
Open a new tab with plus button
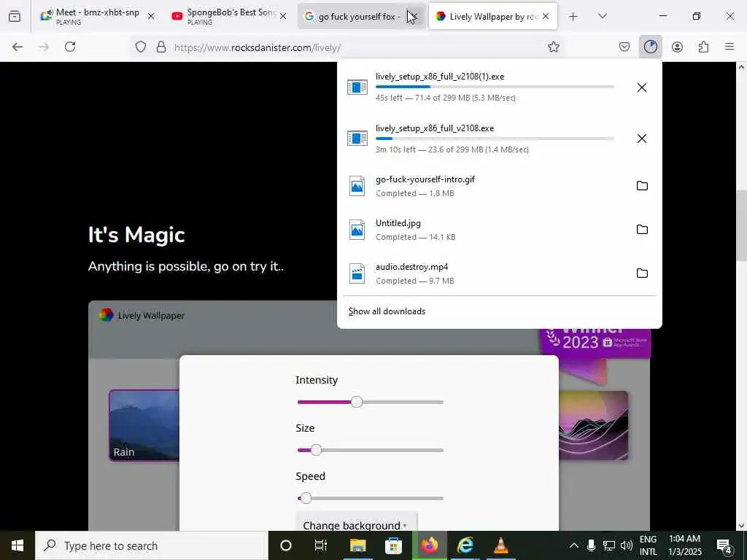point(573,17)
